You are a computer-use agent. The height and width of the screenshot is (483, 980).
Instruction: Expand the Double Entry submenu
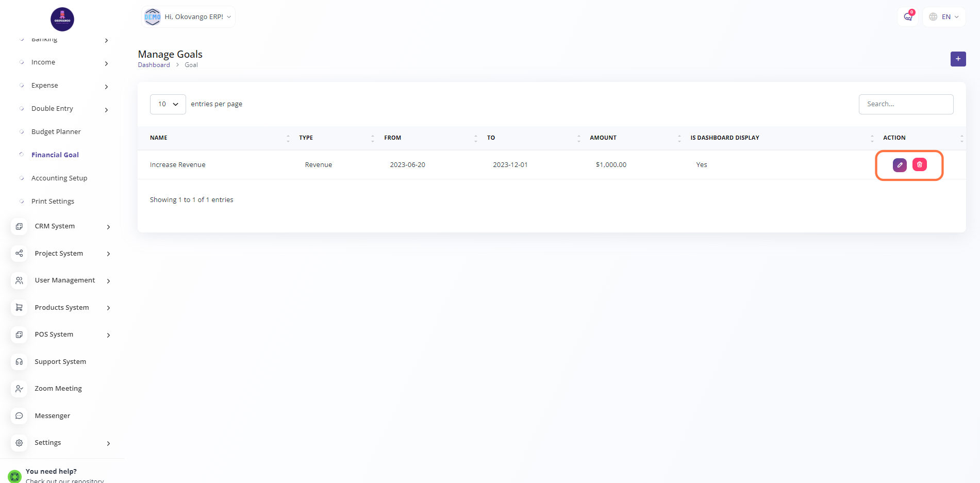(106, 109)
